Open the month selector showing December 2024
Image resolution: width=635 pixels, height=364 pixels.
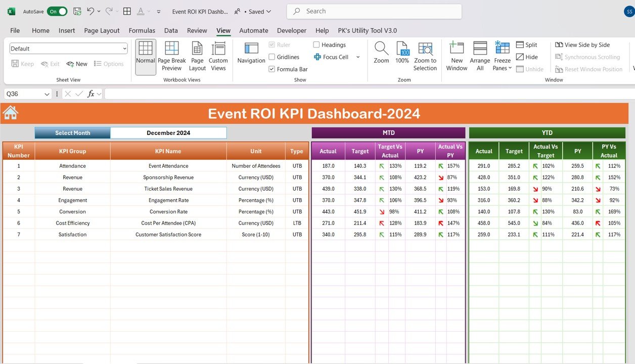pos(168,133)
